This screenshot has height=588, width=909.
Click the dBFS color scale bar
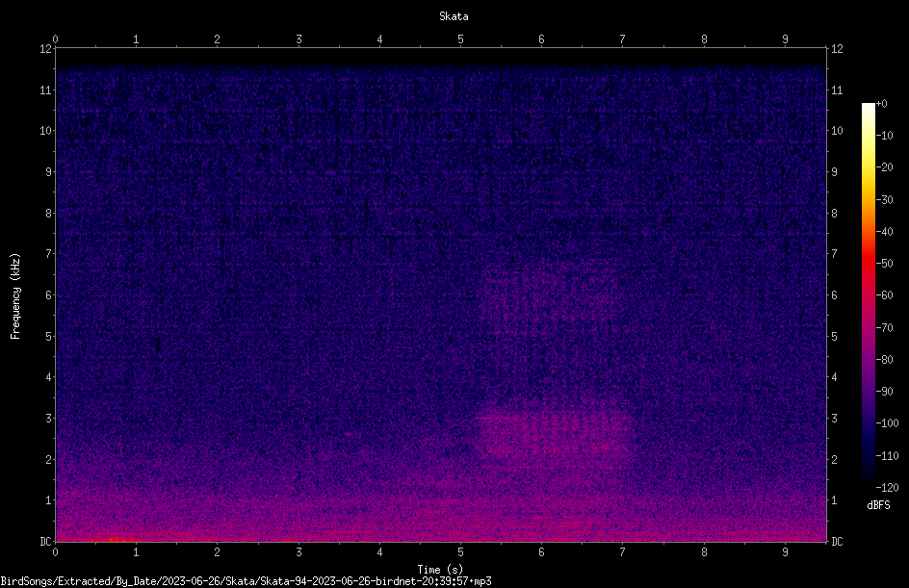pyautogui.click(x=868, y=294)
